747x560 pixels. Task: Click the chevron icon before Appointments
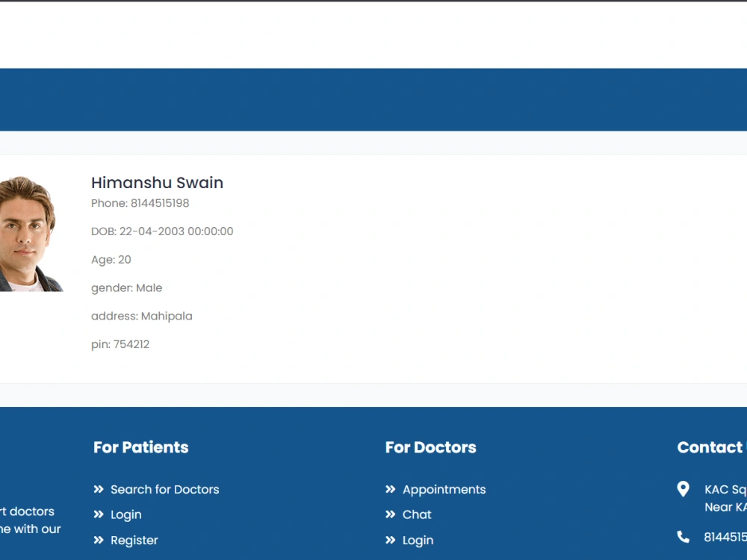[x=389, y=489]
